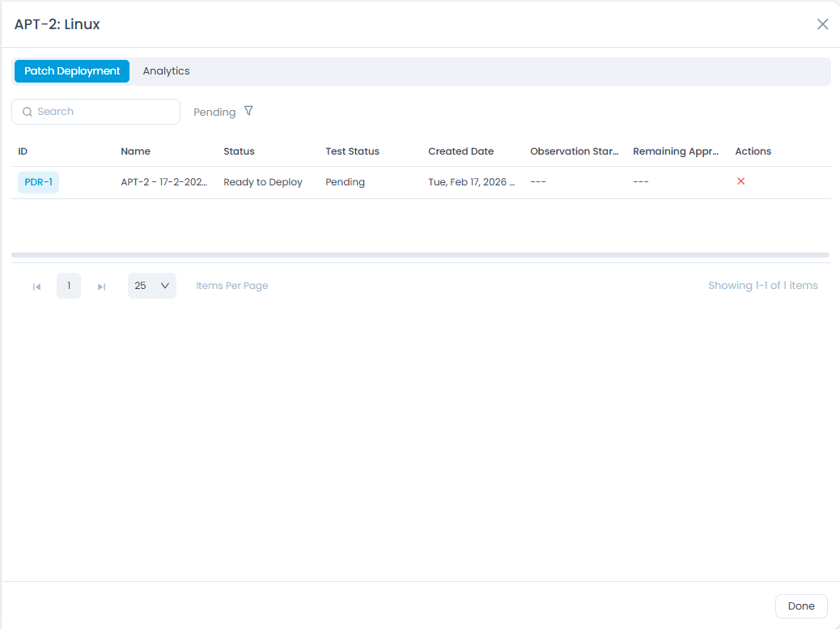840x629 pixels.
Task: Close the APT-2 Linux dialog via X
Action: [823, 23]
